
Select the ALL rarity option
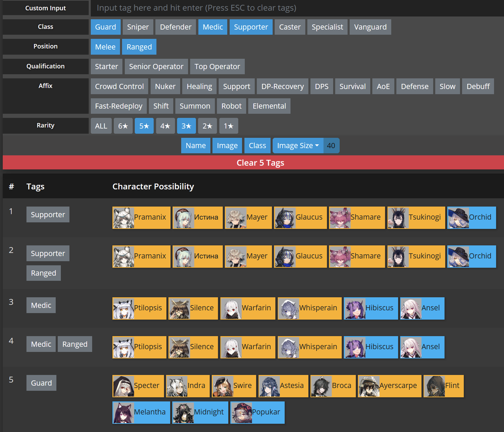(101, 126)
